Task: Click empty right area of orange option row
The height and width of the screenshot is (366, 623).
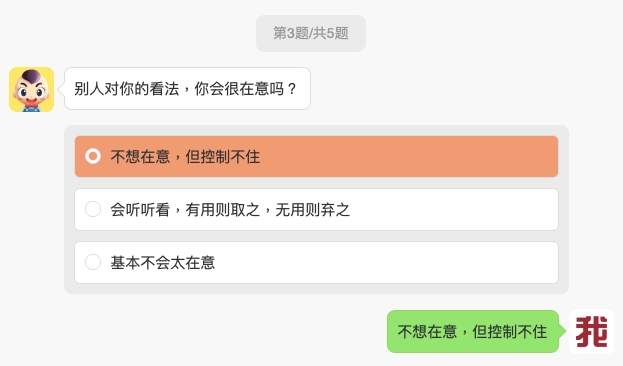Action: tap(409, 157)
